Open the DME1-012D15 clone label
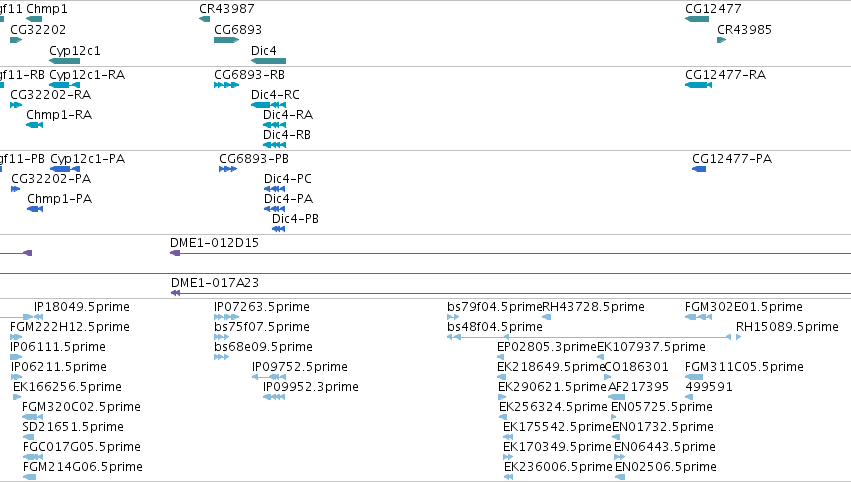This screenshot has width=851, height=482. [214, 243]
